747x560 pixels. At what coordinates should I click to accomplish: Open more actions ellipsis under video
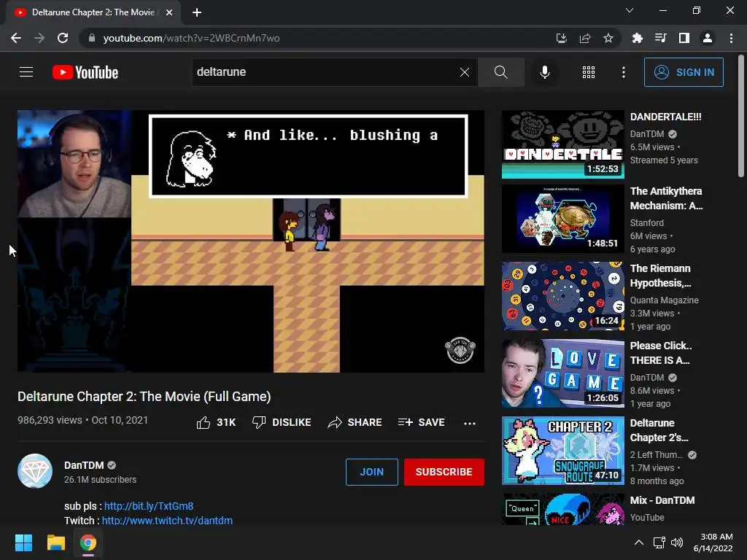(470, 423)
